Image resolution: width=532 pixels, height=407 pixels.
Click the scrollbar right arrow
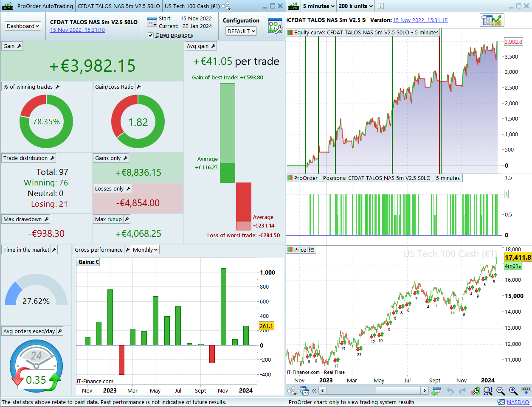pyautogui.click(x=424, y=391)
